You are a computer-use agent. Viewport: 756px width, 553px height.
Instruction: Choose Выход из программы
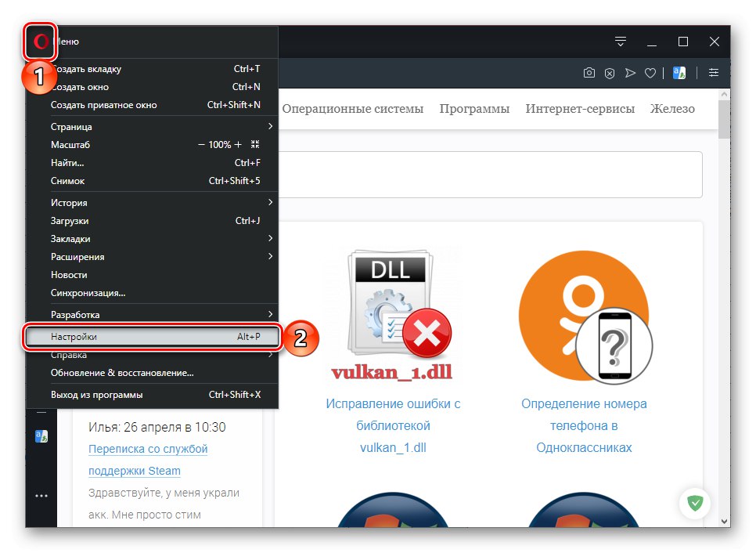pyautogui.click(x=152, y=395)
